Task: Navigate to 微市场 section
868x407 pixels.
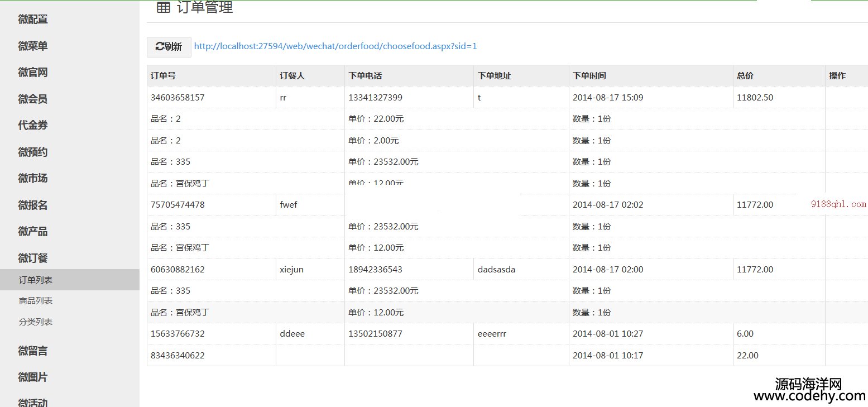Action: tap(33, 179)
